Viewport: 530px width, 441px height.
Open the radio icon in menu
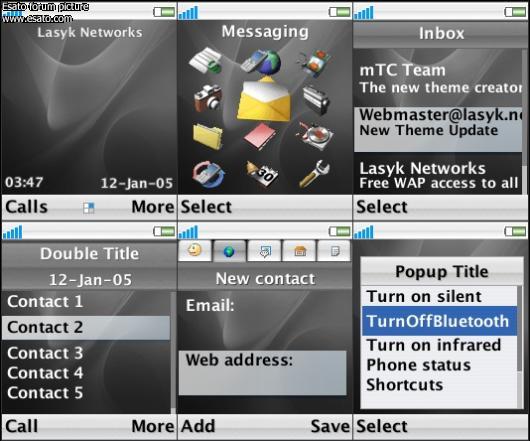pos(316,100)
